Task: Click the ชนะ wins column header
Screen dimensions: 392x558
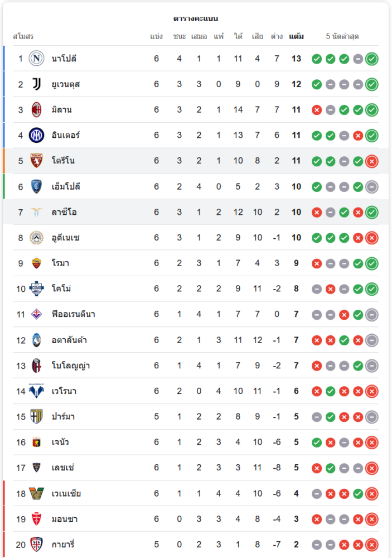Action: tap(179, 37)
